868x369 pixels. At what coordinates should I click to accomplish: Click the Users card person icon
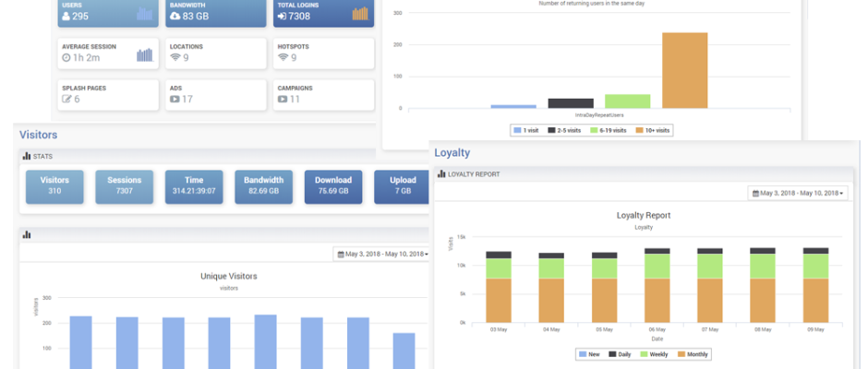(x=66, y=16)
